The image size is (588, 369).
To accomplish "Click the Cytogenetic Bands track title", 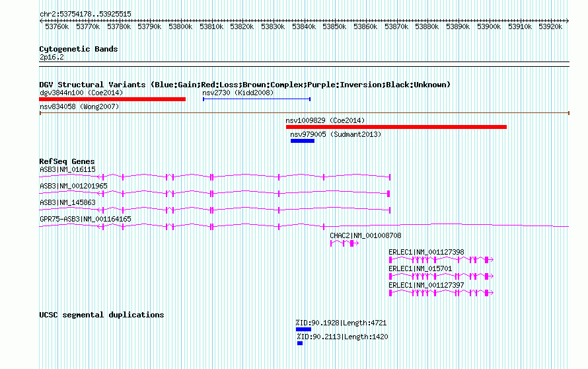I will click(x=79, y=49).
